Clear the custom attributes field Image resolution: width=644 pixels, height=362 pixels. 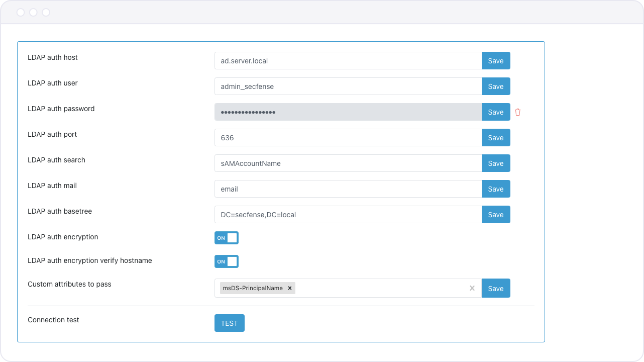[x=472, y=288]
